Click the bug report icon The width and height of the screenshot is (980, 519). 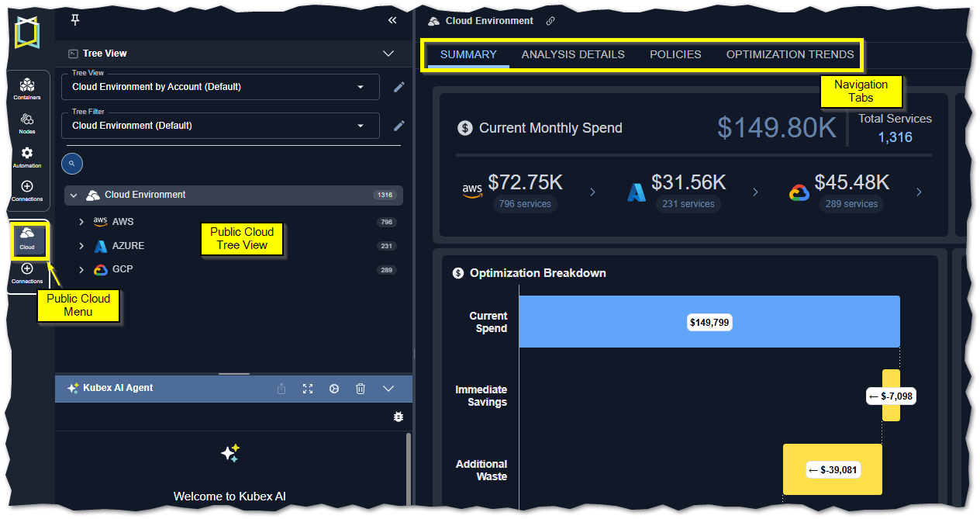(x=399, y=417)
